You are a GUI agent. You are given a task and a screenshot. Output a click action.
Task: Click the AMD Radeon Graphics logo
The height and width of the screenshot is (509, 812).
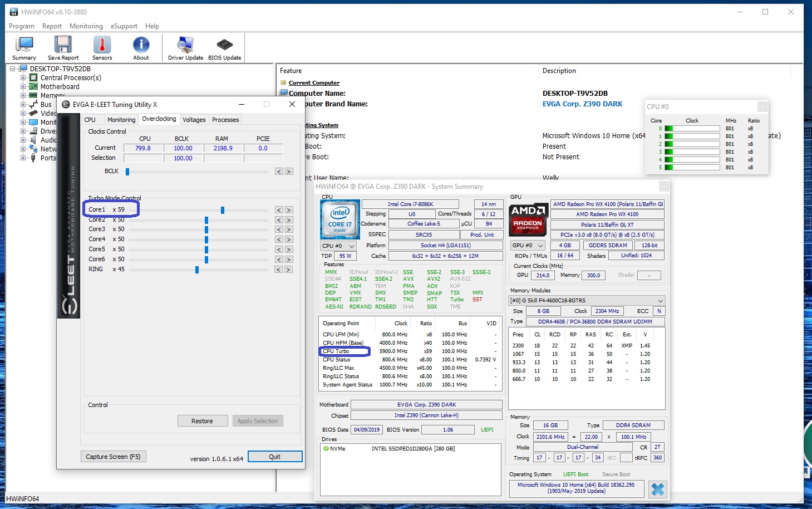[x=528, y=219]
